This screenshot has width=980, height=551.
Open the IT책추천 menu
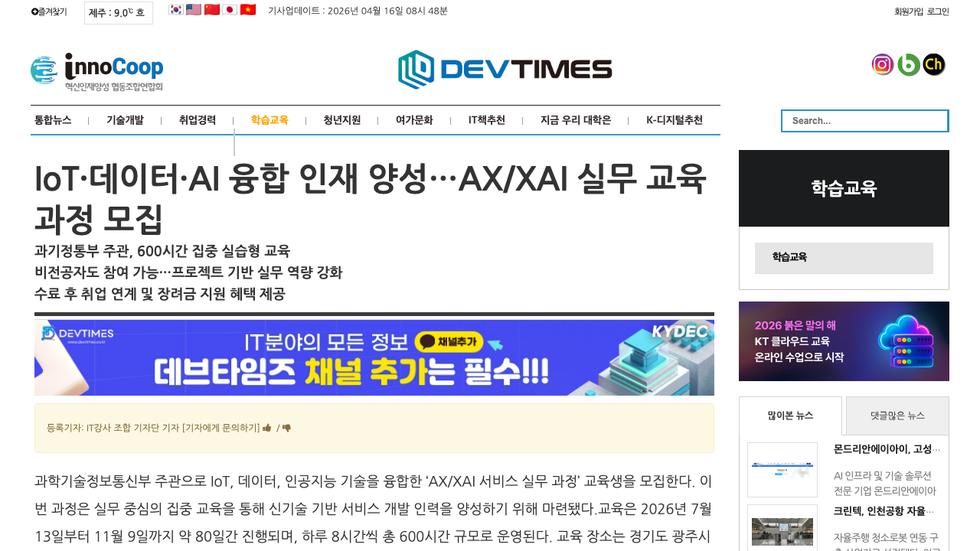click(x=487, y=120)
